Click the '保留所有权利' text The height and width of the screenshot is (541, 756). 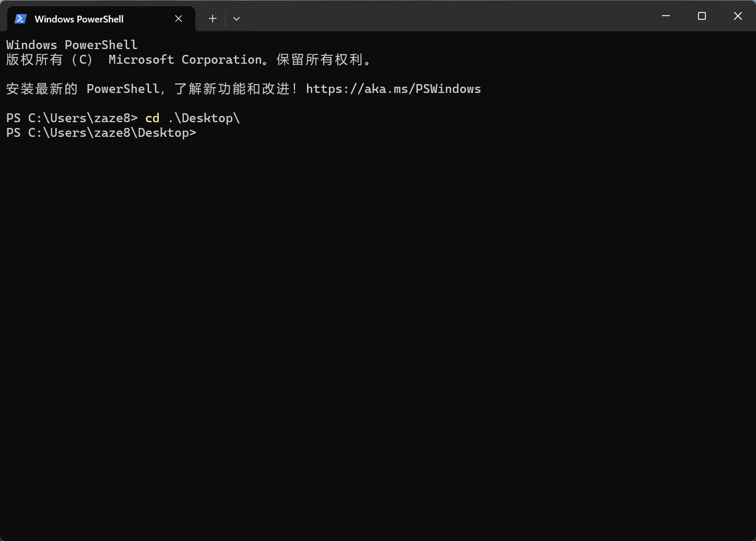tap(320, 60)
